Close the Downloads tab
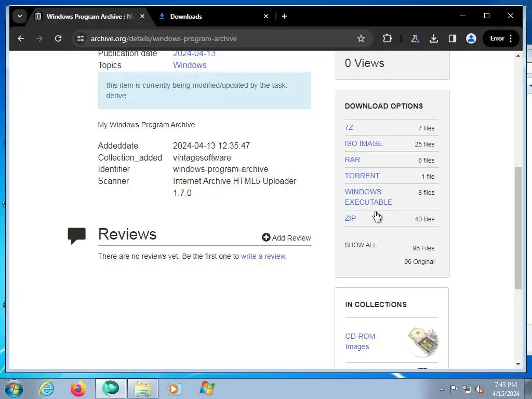The image size is (532, 399). pyautogui.click(x=266, y=16)
